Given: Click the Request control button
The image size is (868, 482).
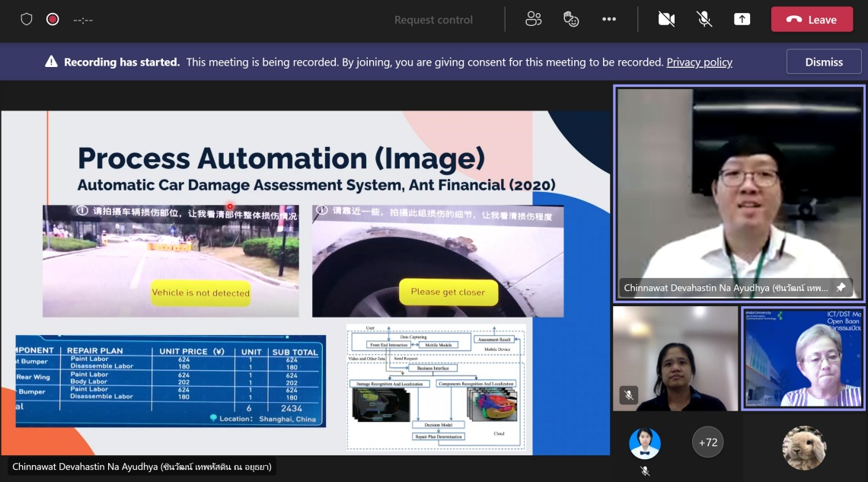Looking at the screenshot, I should point(433,20).
